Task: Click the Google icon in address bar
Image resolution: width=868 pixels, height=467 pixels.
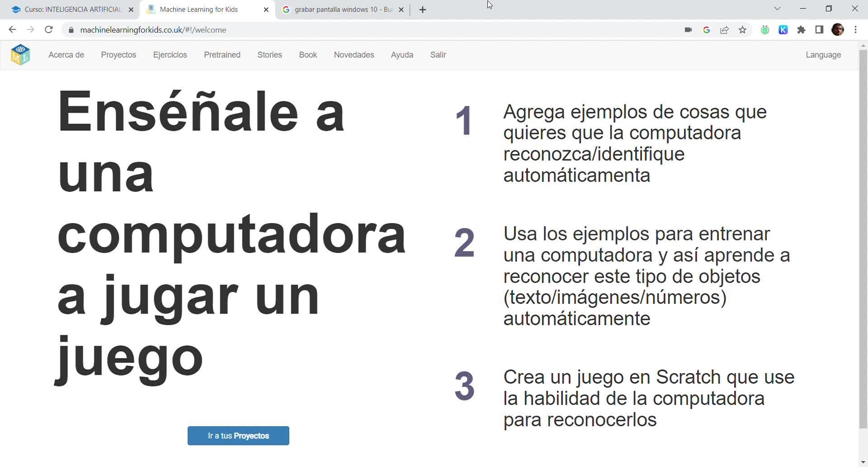Action: [707, 30]
